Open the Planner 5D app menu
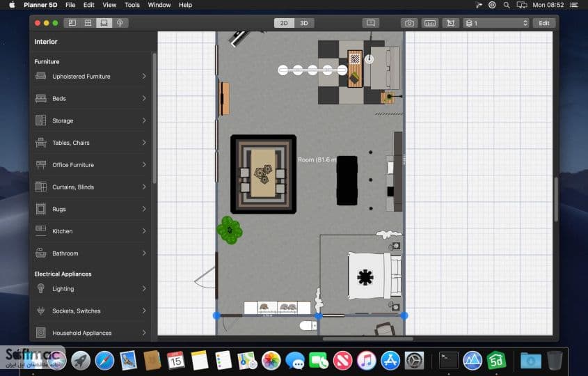 tap(40, 5)
